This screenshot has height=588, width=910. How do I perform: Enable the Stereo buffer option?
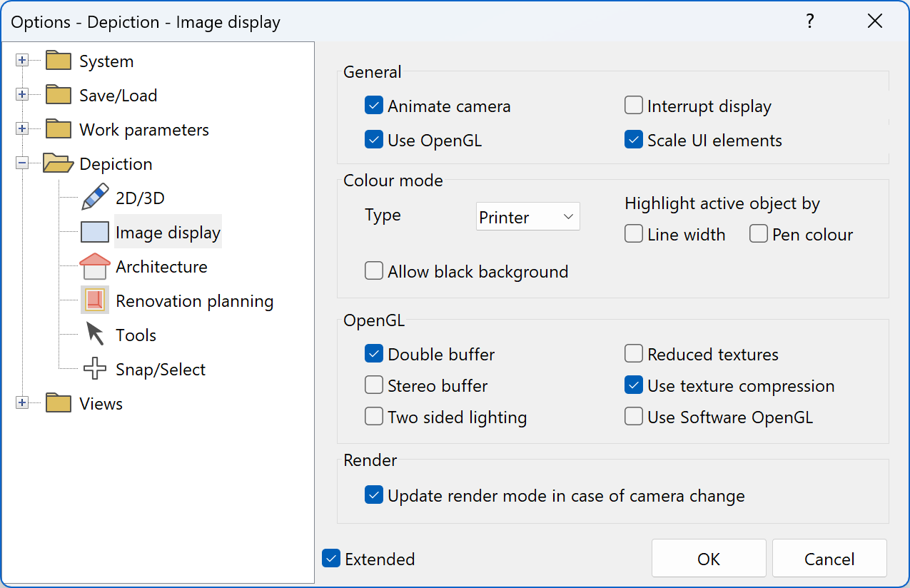click(x=374, y=385)
